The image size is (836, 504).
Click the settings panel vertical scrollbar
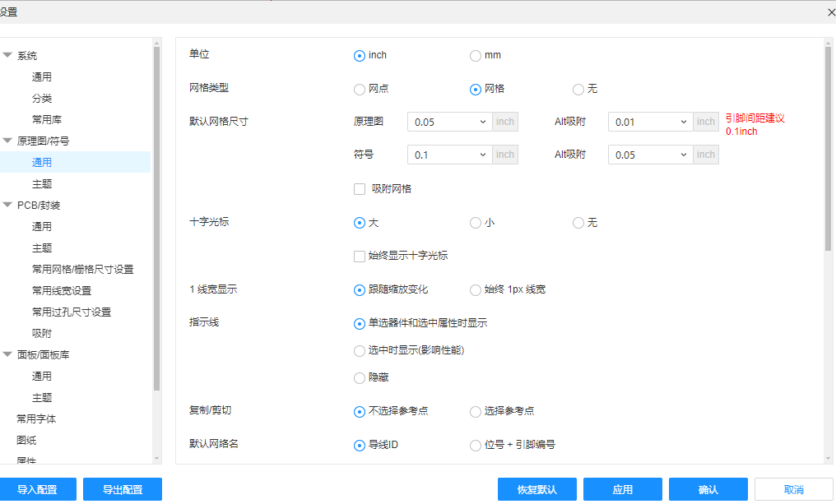[x=828, y=148]
